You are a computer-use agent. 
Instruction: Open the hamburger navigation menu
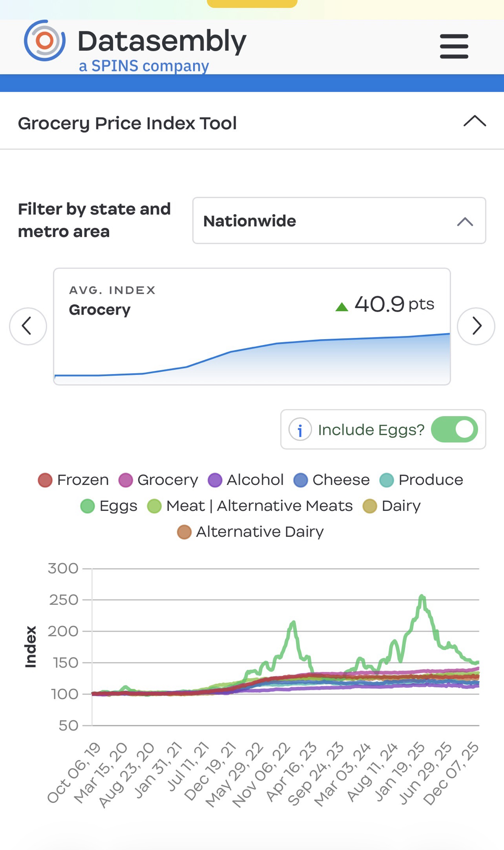point(454,46)
